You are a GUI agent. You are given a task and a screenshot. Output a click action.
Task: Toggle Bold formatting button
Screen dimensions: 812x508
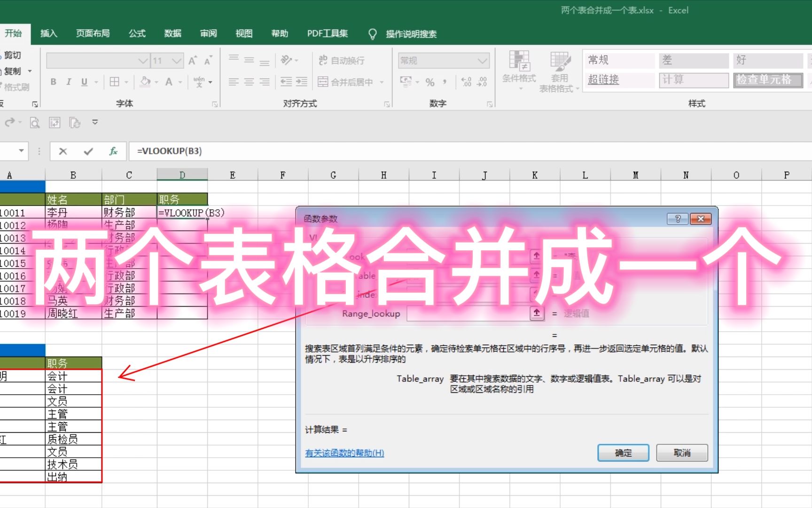click(x=54, y=82)
